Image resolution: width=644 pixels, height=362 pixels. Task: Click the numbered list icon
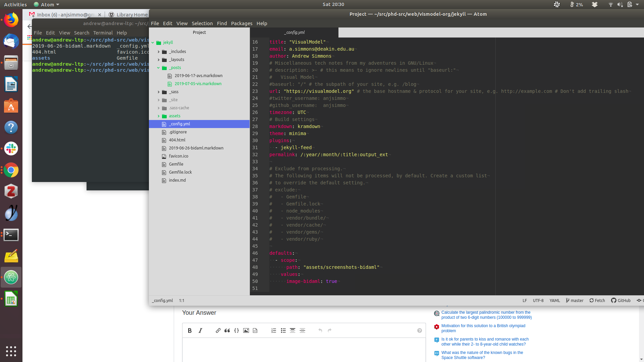coord(274,330)
